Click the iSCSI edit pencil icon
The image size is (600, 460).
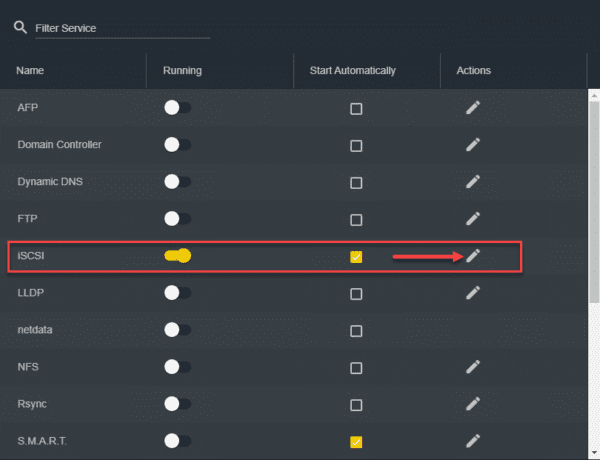473,256
